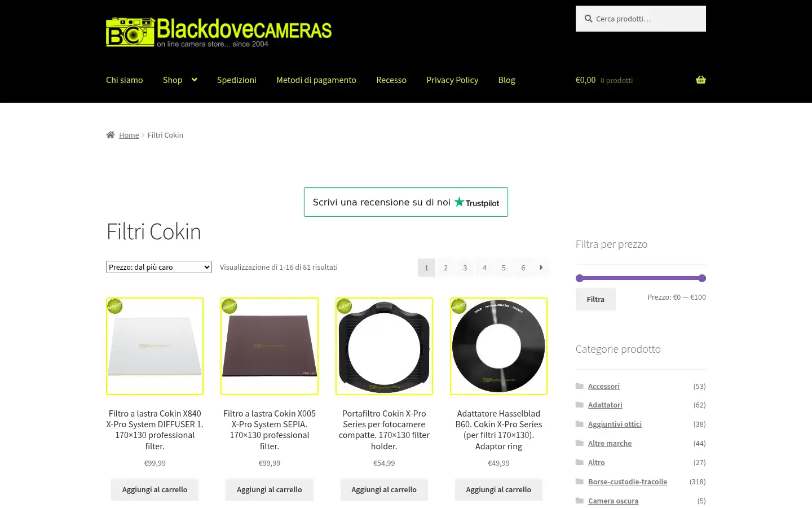
Task: Click the minimum price slider handle
Action: point(579,278)
